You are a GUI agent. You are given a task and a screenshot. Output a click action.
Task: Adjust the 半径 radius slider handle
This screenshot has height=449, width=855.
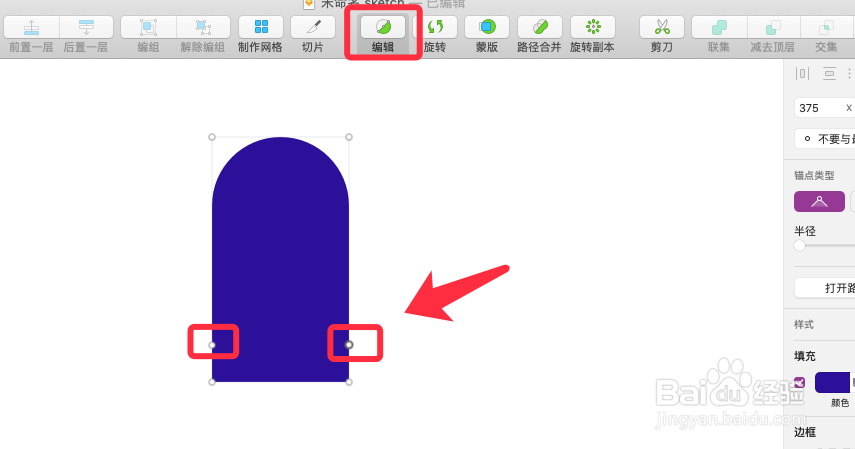pos(799,246)
